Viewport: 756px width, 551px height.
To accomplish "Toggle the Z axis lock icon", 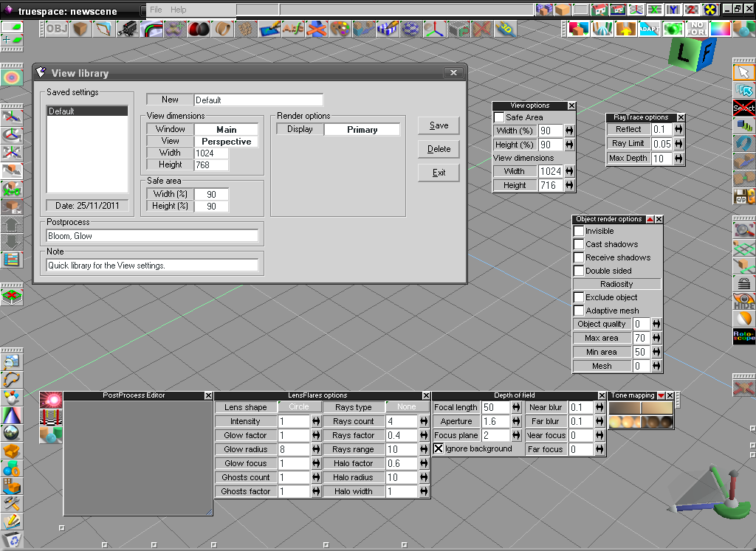I will tap(691, 9).
